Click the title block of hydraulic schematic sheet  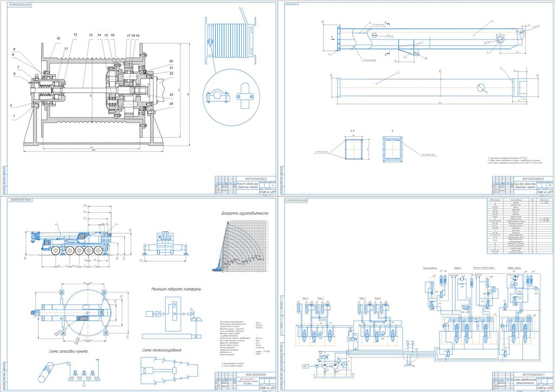[522, 381]
